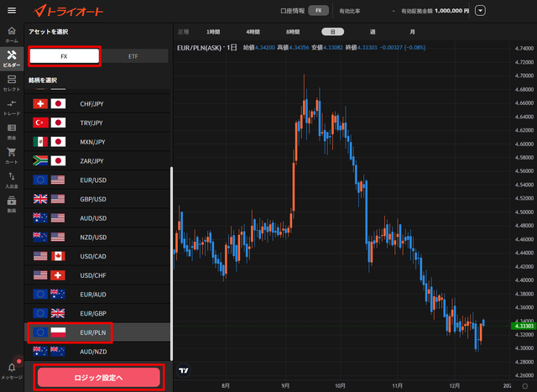Open chart settings gear icon
Viewport: 537px width, 392px height.
tap(524, 386)
